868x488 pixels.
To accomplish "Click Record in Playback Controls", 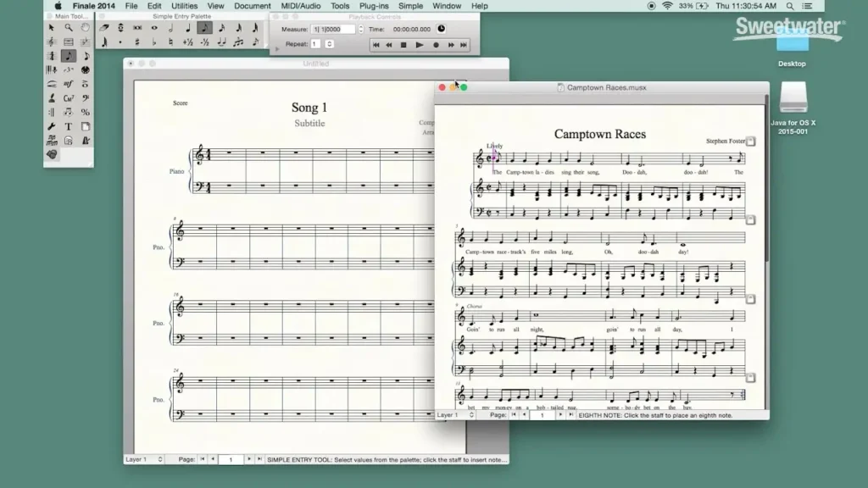I will click(436, 45).
